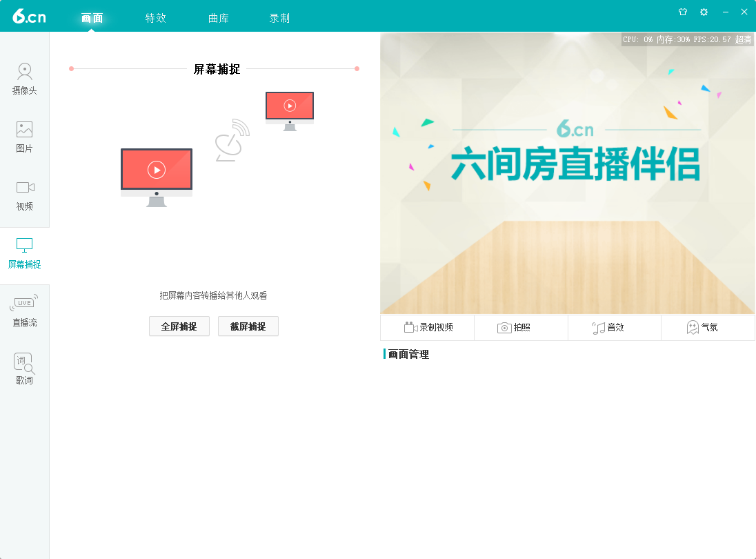Switch to the 曲库 tab
The height and width of the screenshot is (559, 756).
(219, 19)
